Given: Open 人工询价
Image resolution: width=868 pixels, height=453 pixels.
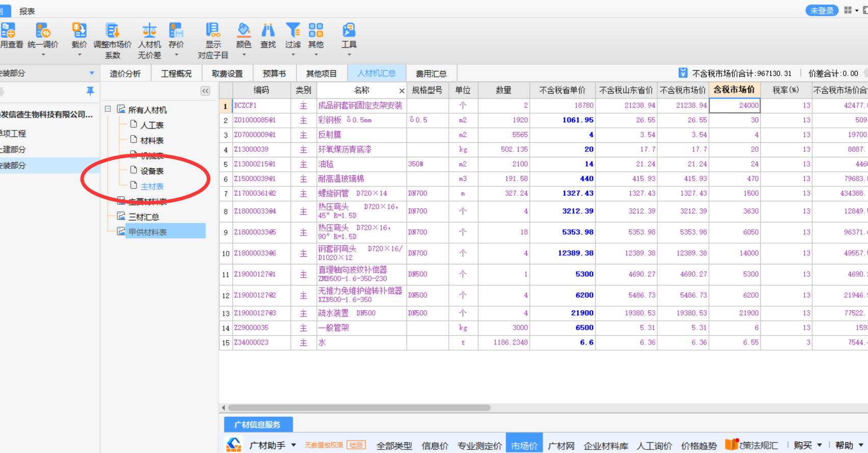Looking at the screenshot, I should pyautogui.click(x=654, y=445).
